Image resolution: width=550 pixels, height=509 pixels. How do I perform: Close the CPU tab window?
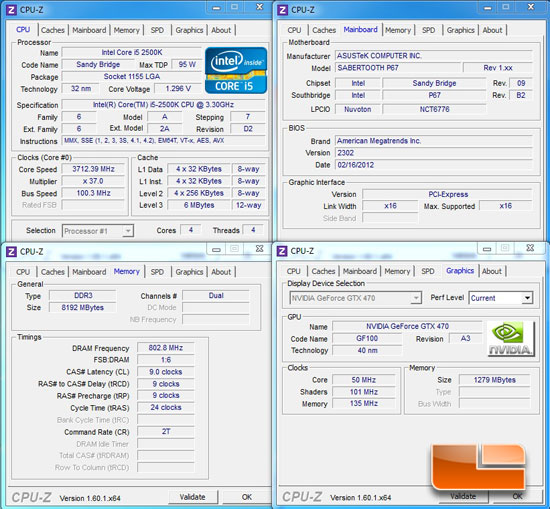[x=260, y=7]
